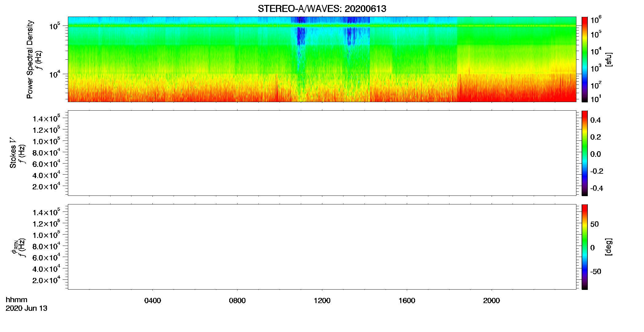Click the STEREO-A/WAVES: 20200613 plot title
The height and width of the screenshot is (332, 644).
[322, 9]
